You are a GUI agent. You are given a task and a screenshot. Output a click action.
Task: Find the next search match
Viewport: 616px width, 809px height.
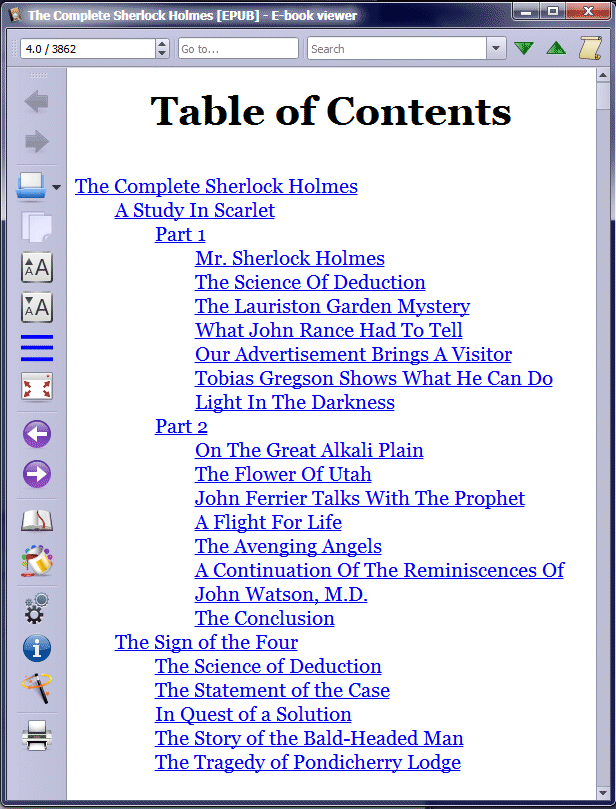(x=524, y=48)
